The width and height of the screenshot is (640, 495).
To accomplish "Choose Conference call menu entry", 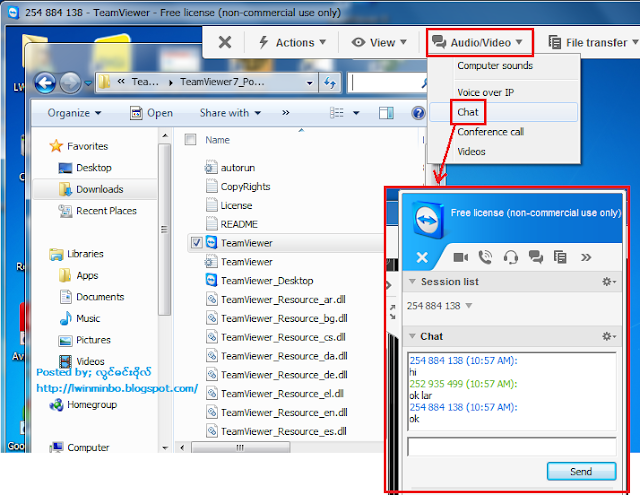I will point(490,132).
